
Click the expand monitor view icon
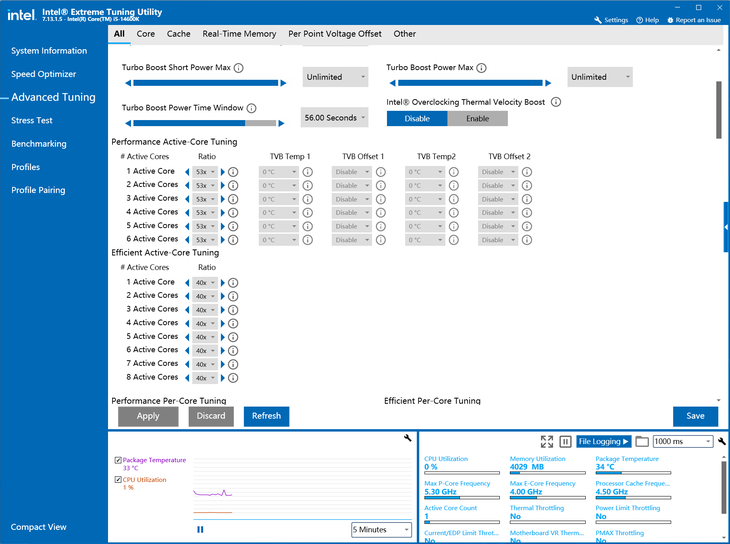coord(547,441)
